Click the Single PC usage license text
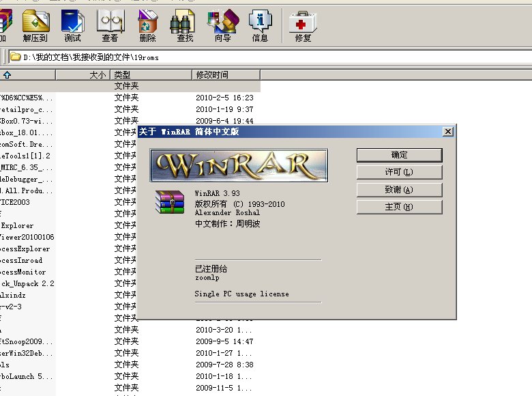Screen dimensions: 532x396 [242, 294]
